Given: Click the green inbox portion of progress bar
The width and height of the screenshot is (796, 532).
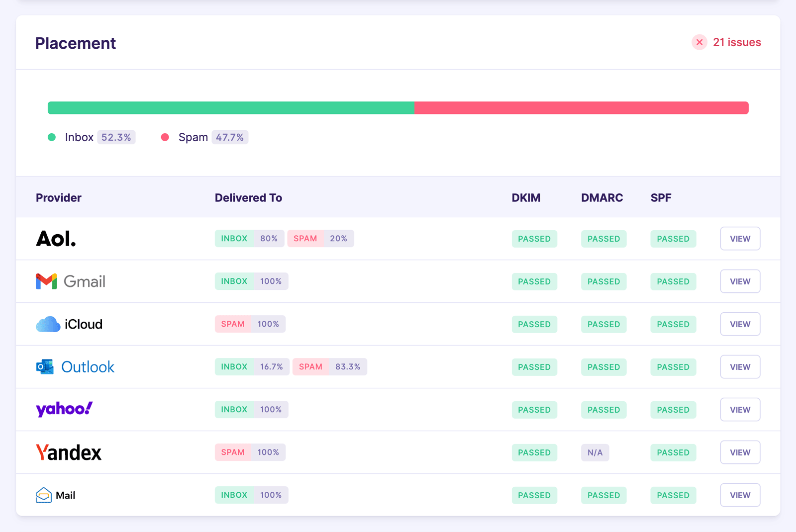Looking at the screenshot, I should 231,108.
